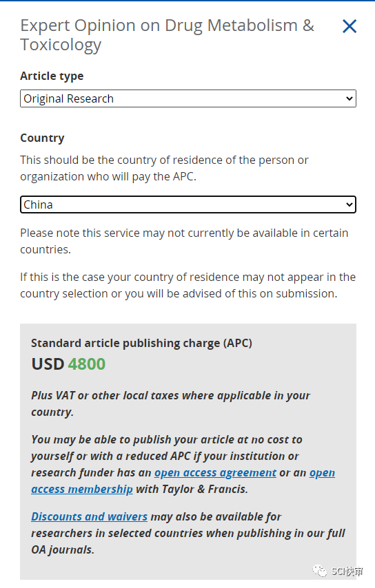This screenshot has width=375, height=588.
Task: Click the word 'open' ending the line
Action: pyautogui.click(x=322, y=473)
